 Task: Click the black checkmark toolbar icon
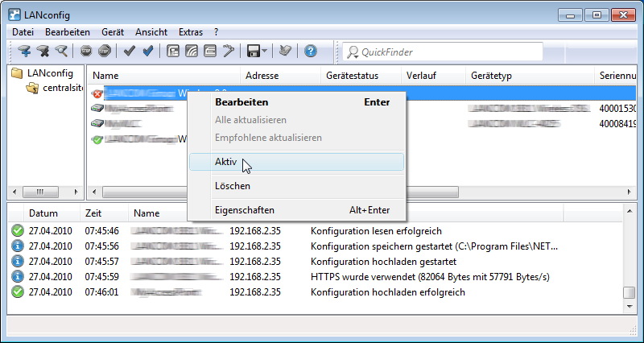130,52
